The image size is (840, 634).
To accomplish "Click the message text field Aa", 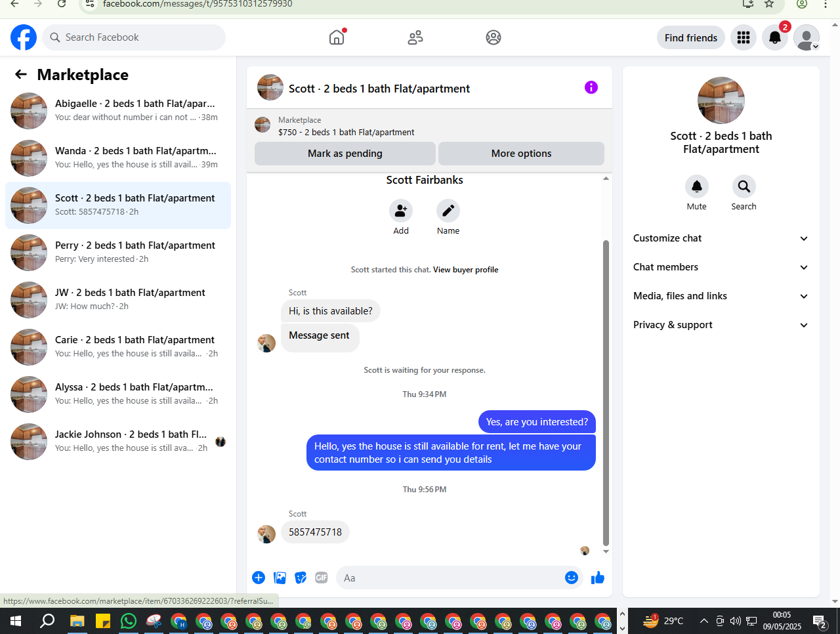I will [450, 578].
